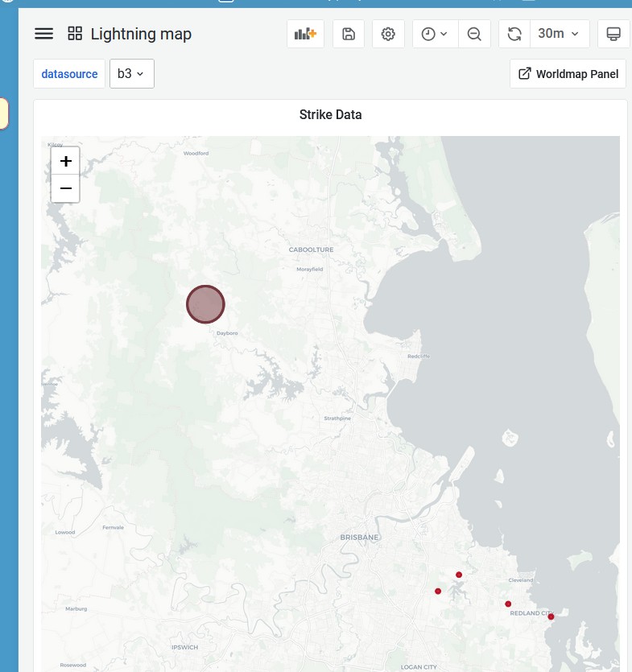Image resolution: width=632 pixels, height=672 pixels.
Task: Cycle view mode with the monitor icon
Action: tap(613, 34)
